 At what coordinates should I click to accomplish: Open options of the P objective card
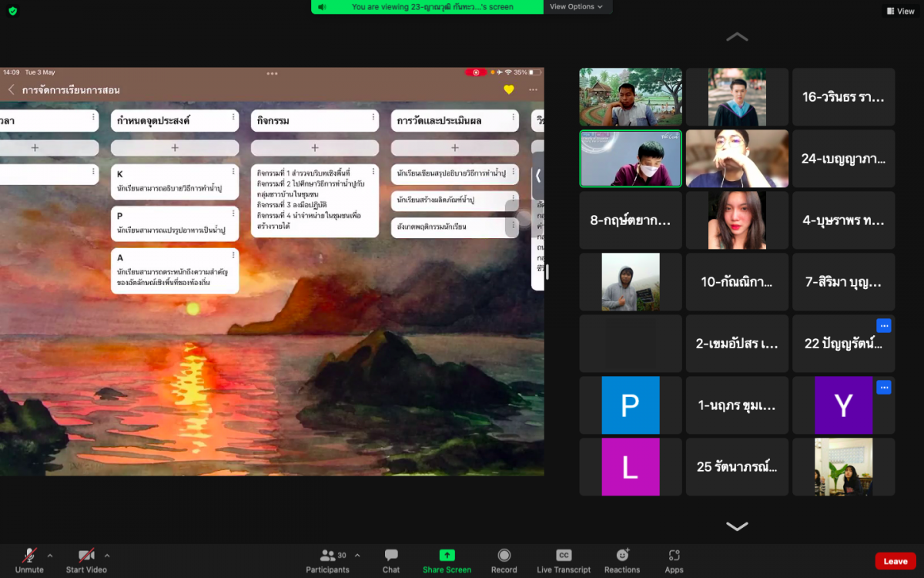tap(233, 213)
